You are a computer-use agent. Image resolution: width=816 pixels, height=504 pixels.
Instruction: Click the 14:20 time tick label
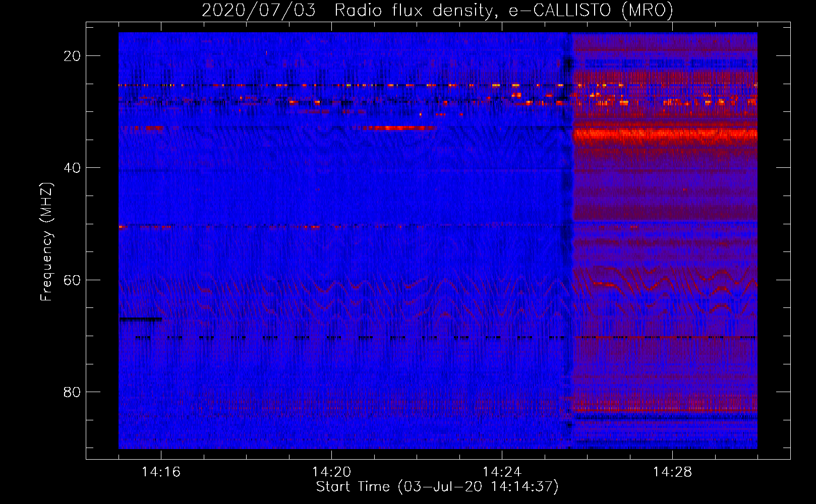point(331,472)
